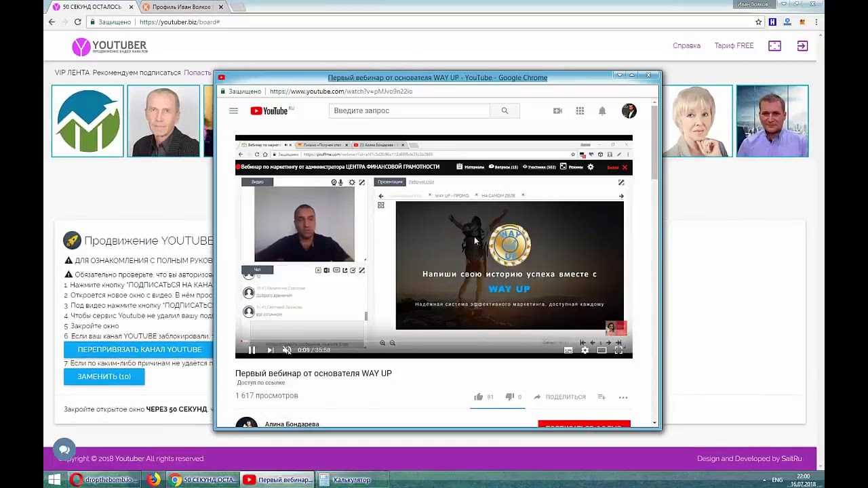Click the main browser back arrow
868x488 pixels.
(x=52, y=22)
